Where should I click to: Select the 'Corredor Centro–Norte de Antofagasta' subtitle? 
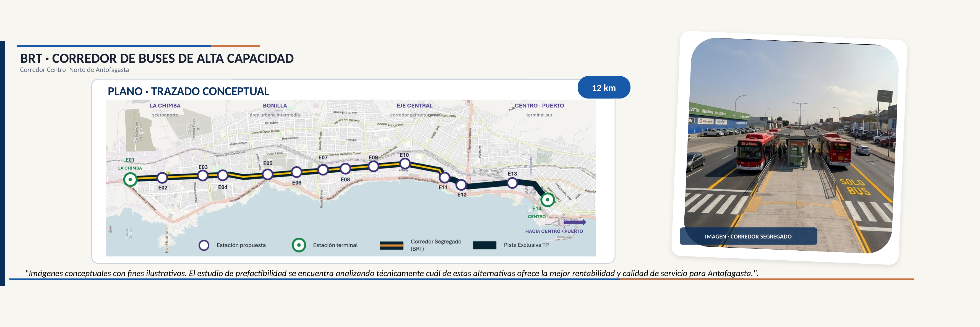(75, 70)
